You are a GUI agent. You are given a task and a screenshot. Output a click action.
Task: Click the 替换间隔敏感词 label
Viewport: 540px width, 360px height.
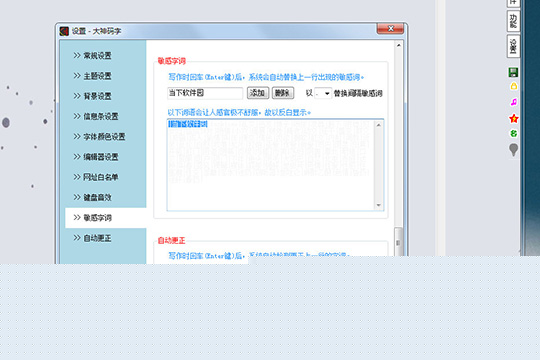point(358,93)
